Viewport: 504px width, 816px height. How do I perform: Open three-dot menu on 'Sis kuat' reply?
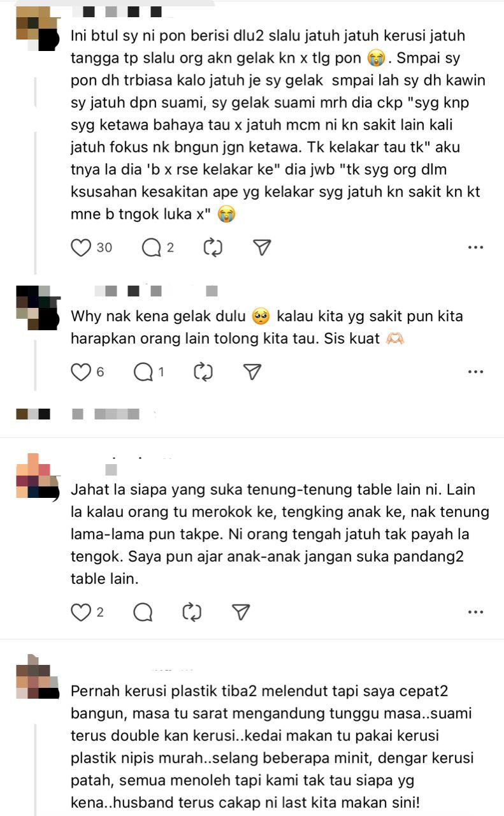click(x=475, y=372)
